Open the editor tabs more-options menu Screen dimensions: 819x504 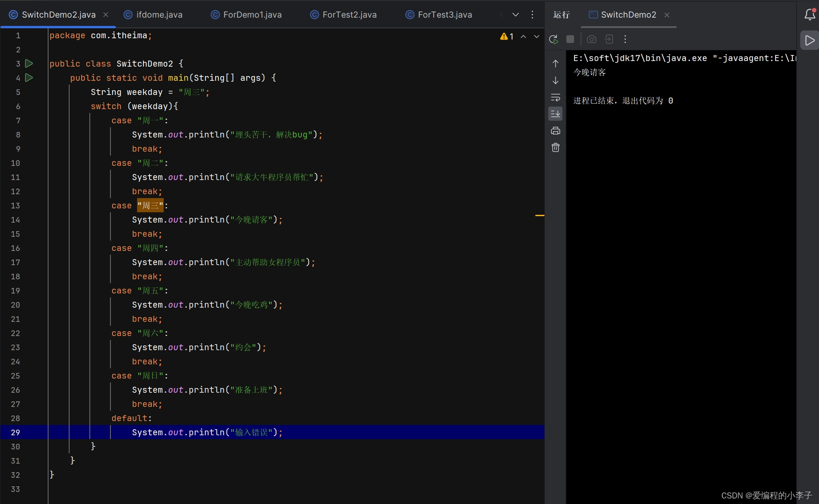532,15
